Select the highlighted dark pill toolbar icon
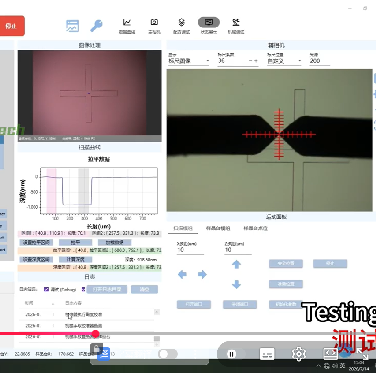Viewport: 376px width, 376px height. click(x=209, y=22)
